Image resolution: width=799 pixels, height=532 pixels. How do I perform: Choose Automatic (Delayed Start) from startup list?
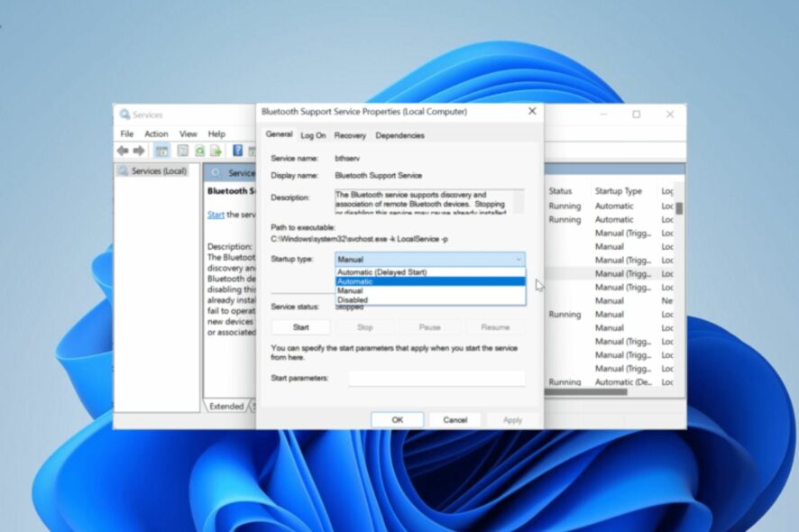click(x=430, y=272)
